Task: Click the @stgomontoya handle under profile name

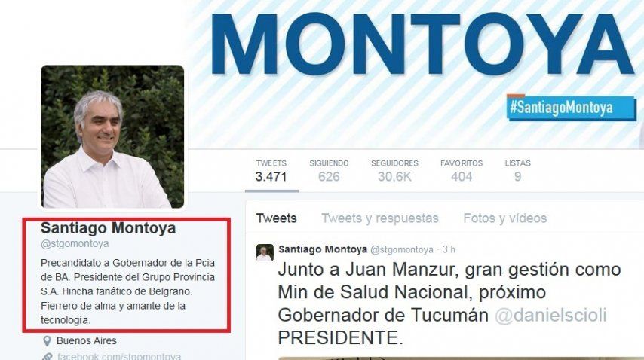Action: 75,243
